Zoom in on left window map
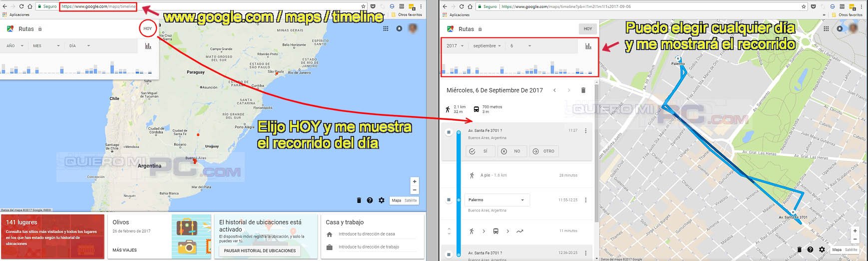Viewport: 868px width, 261px height. click(414, 181)
